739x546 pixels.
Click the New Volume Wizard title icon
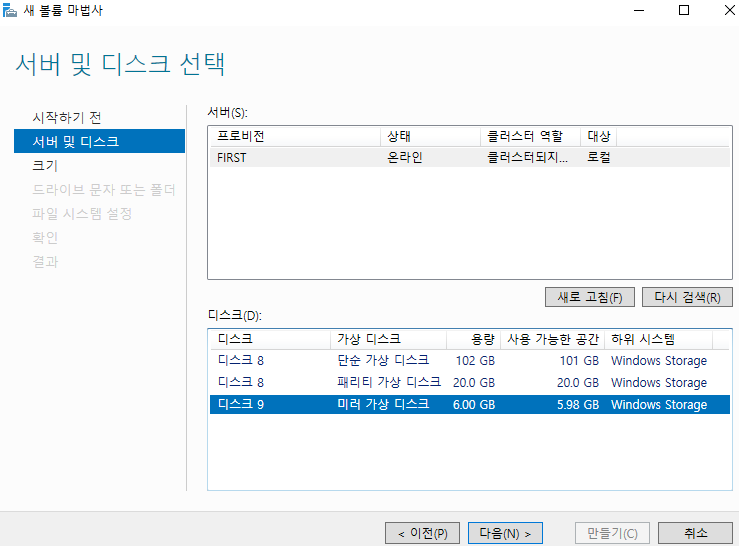point(9,10)
